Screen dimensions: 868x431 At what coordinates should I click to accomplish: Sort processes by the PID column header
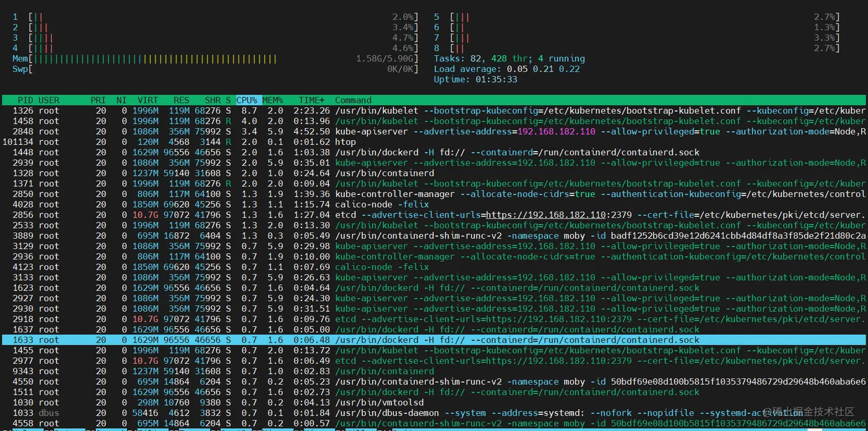(x=25, y=100)
